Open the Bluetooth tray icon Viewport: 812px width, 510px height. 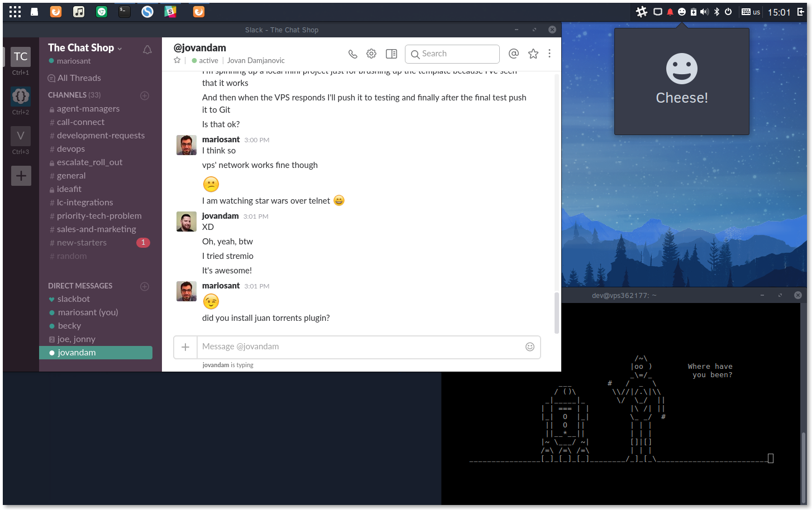717,12
